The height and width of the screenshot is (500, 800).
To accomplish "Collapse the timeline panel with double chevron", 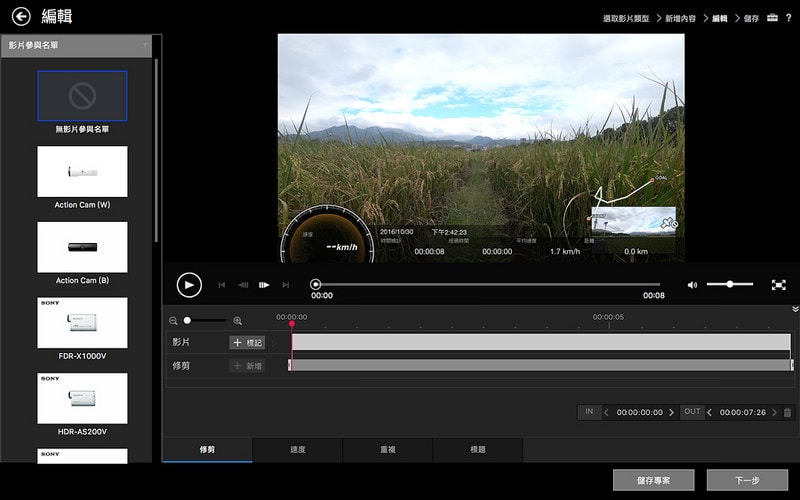I will 795,309.
